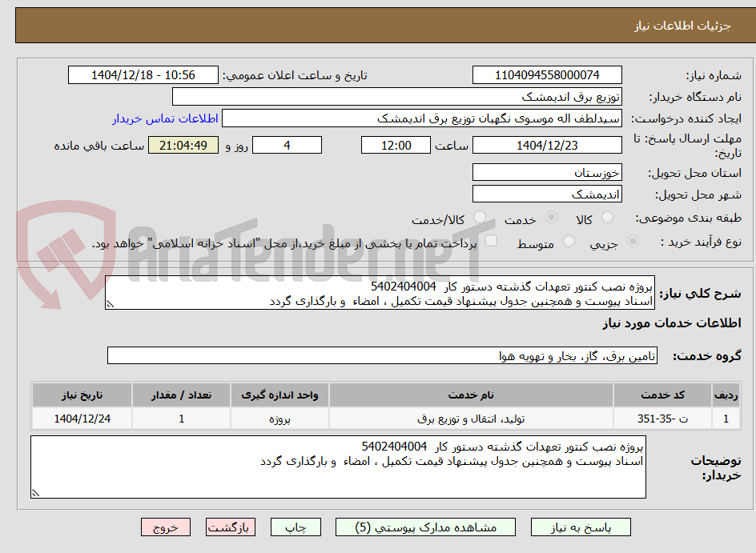The height and width of the screenshot is (553, 756).
Task: Click the remaining days field showing 4
Action: click(287, 145)
